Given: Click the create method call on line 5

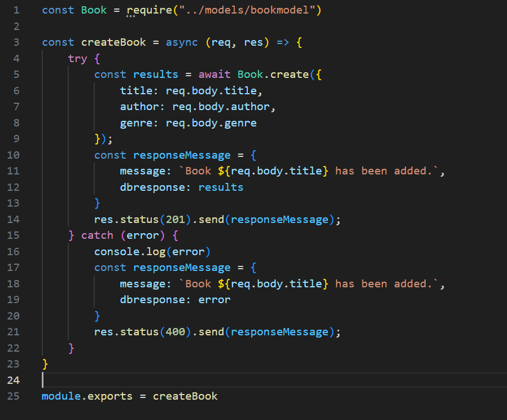Looking at the screenshot, I should coord(290,75).
